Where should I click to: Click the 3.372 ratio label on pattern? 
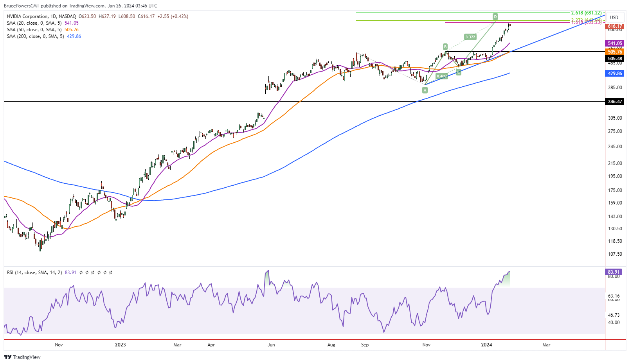pyautogui.click(x=470, y=37)
